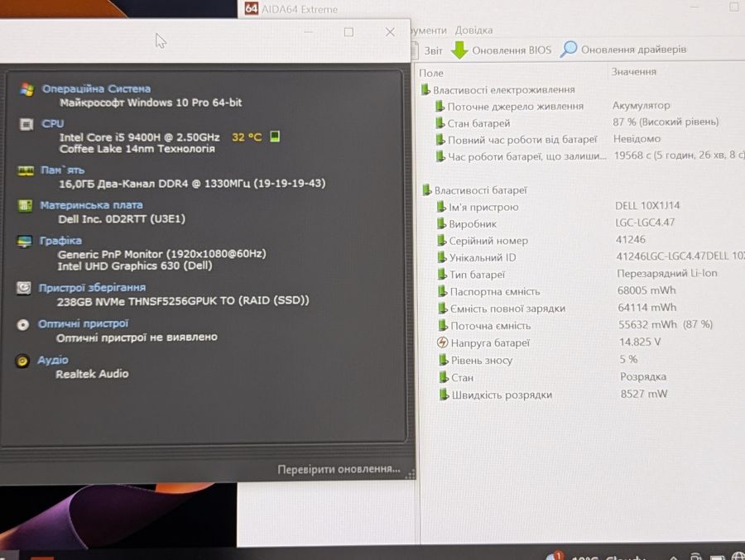
Task: Click the AIDA64 logo in title bar
Action: [x=252, y=8]
